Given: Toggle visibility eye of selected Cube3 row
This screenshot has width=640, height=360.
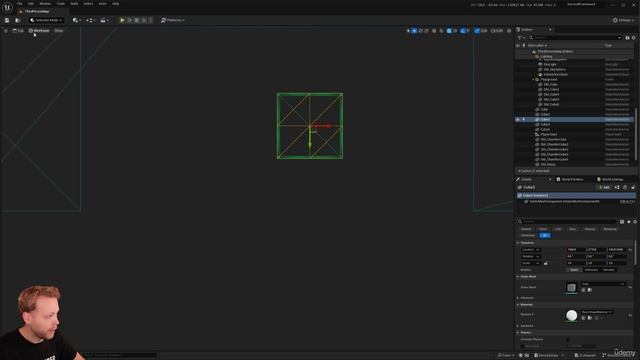Looking at the screenshot, I should tap(518, 120).
